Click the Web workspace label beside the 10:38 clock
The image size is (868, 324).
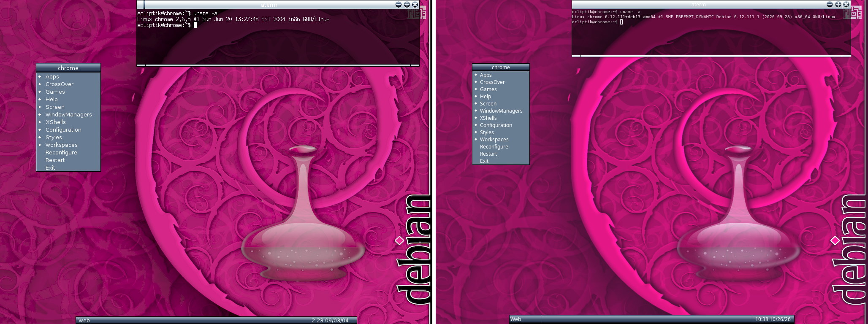515,319
